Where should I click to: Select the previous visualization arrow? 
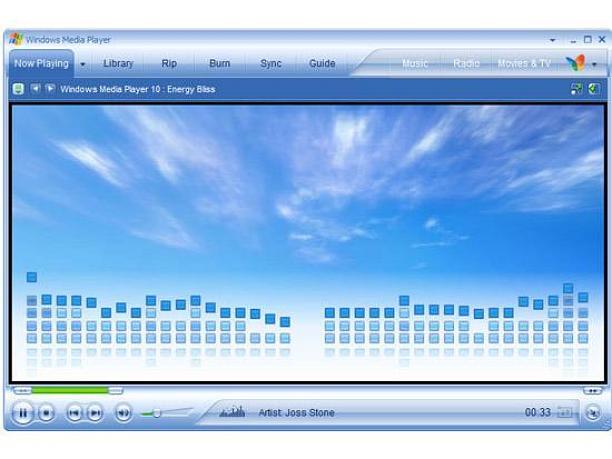tap(36, 89)
